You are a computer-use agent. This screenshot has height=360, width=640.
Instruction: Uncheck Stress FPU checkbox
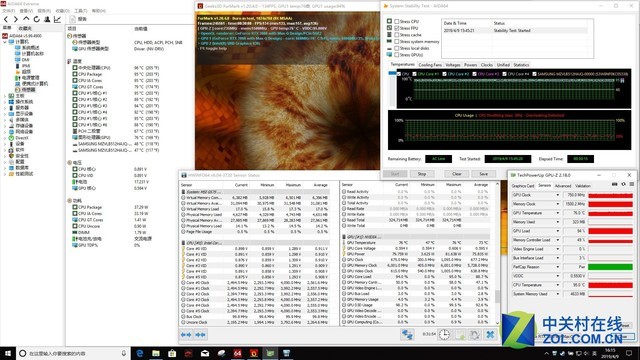pos(396,28)
